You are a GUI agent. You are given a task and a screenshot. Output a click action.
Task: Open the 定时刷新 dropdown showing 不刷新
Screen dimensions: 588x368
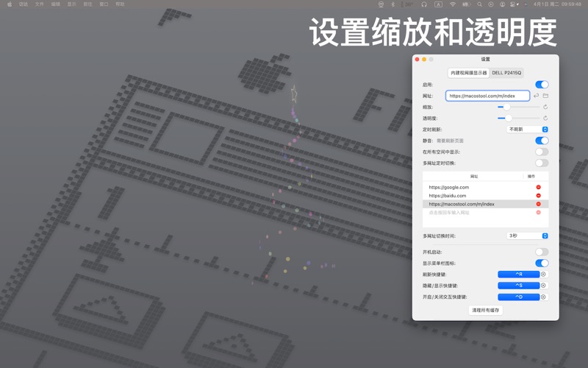(x=527, y=130)
